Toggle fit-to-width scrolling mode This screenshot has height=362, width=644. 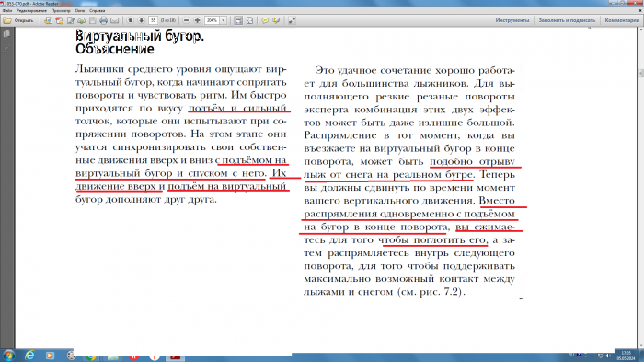coord(238,20)
